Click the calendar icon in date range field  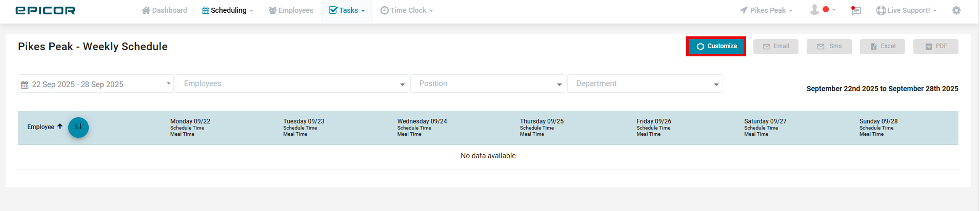point(25,85)
